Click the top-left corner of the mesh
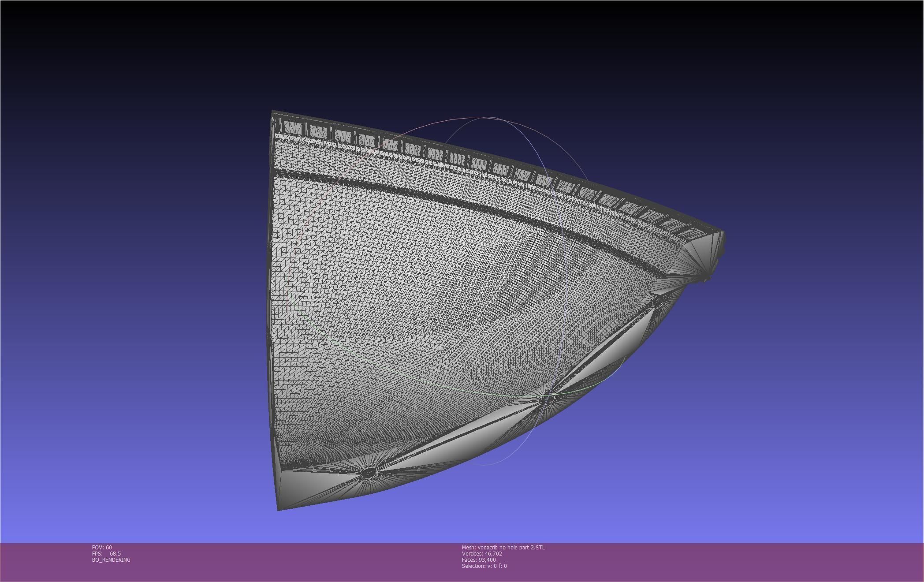The width and height of the screenshot is (924, 582). tap(273, 113)
